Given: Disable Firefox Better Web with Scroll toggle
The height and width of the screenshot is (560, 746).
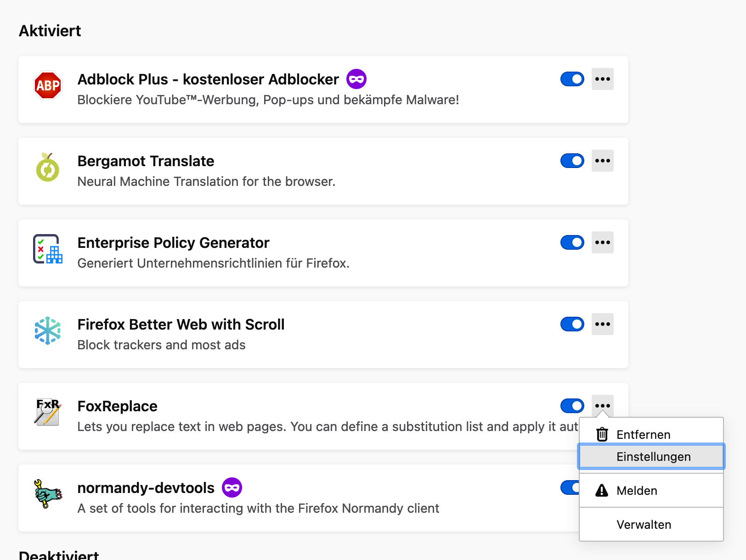Looking at the screenshot, I should (572, 324).
